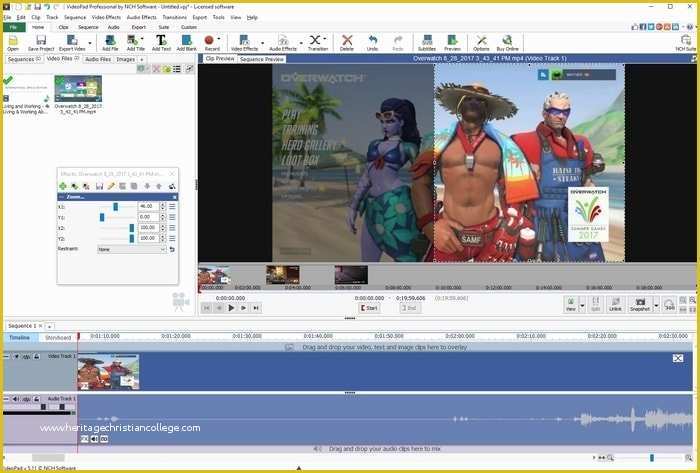
Task: Click the Facebook share icon
Action: point(643,27)
